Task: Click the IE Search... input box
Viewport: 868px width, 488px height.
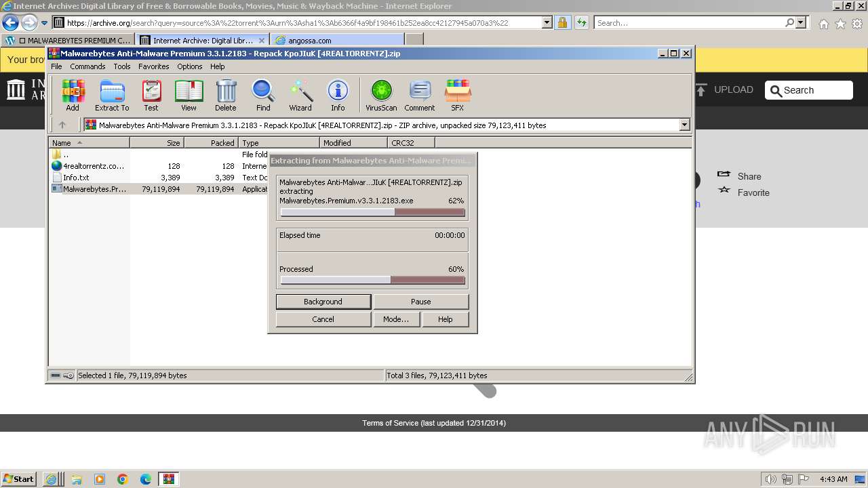Action: pyautogui.click(x=690, y=23)
